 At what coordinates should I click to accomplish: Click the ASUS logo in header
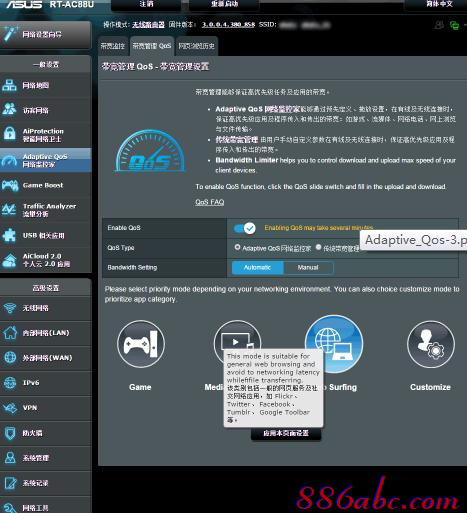click(24, 4)
